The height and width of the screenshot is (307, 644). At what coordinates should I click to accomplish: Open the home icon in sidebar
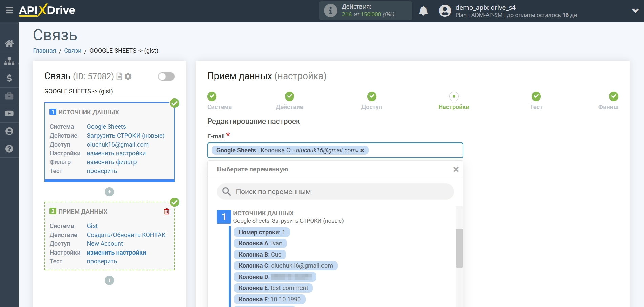tap(9, 43)
